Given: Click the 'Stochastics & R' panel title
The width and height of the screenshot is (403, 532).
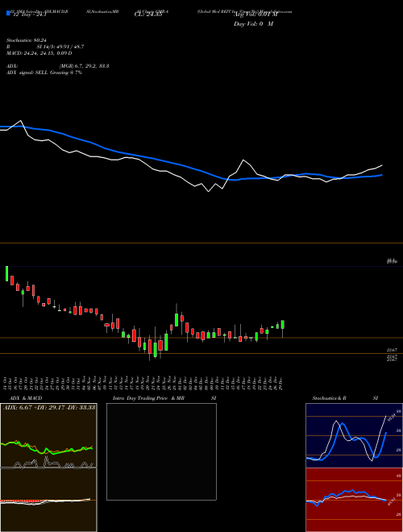Looking at the screenshot, I should (x=329, y=398).
